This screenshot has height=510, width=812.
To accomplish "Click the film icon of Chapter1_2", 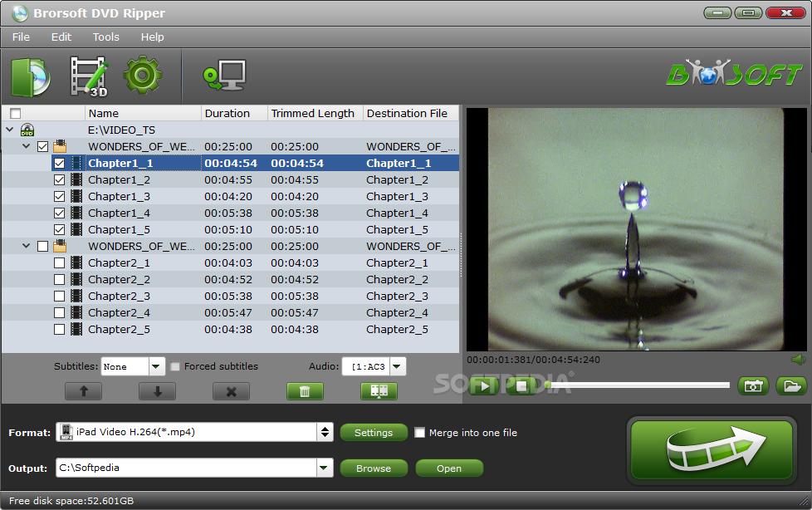I will tap(76, 180).
